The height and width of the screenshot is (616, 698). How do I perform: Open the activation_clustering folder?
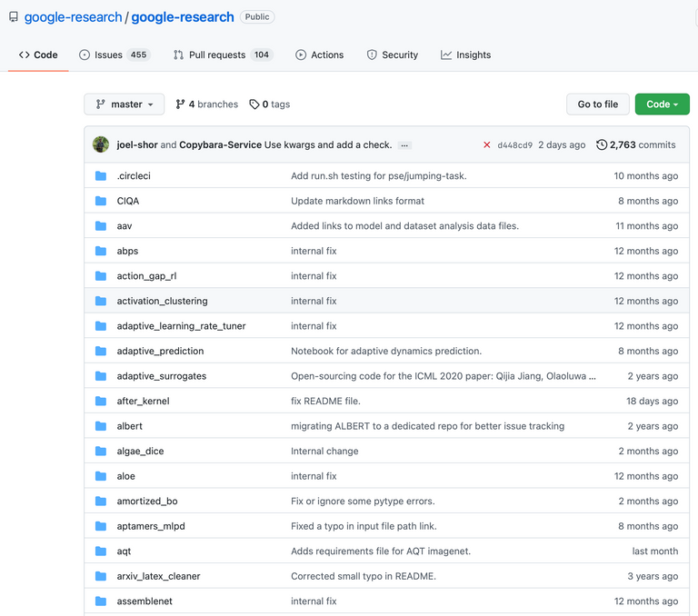(162, 301)
